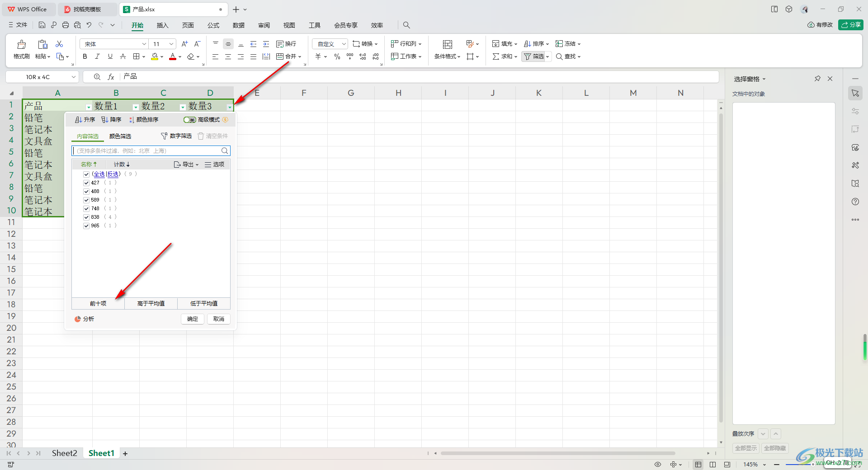Click the Top 10 items button
Screen dimensions: 868x470
98,304
